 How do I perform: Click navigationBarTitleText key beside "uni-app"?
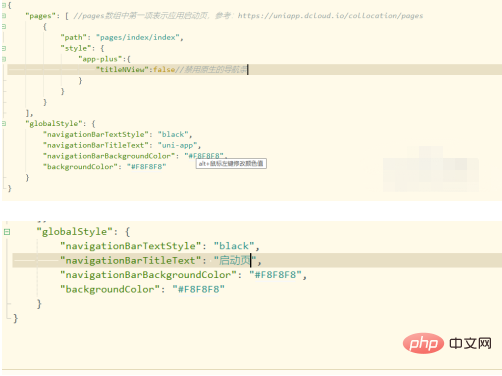(x=96, y=145)
